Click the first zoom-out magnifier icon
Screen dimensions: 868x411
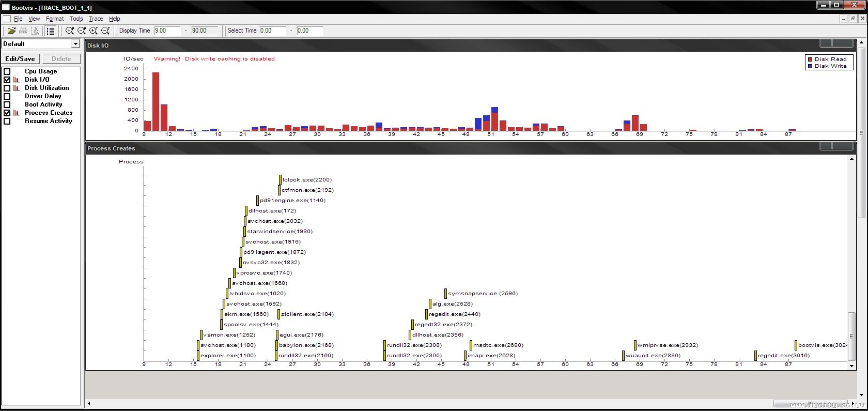pyautogui.click(x=82, y=31)
